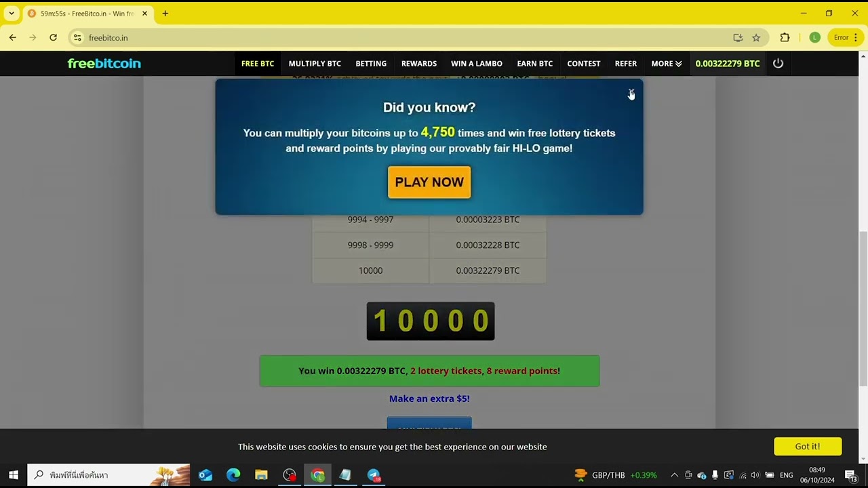The width and height of the screenshot is (868, 488).
Task: Click the cookie notice text
Action: pyautogui.click(x=393, y=447)
